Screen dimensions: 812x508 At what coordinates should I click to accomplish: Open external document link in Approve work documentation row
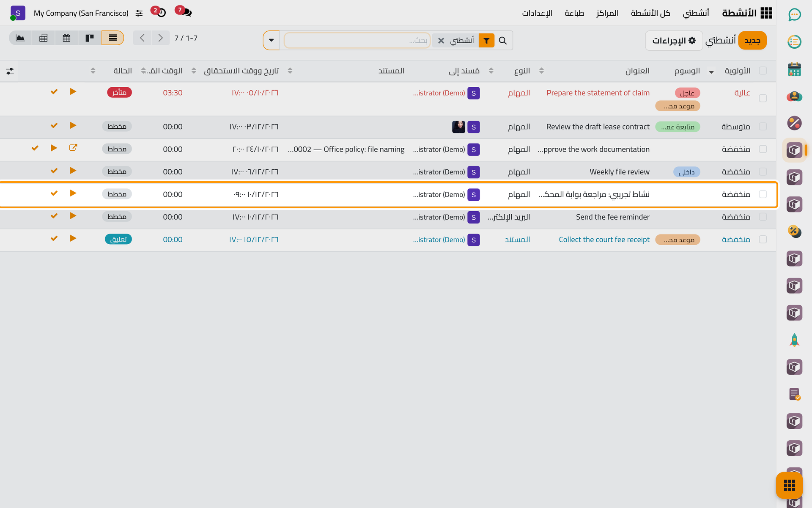pos(73,148)
